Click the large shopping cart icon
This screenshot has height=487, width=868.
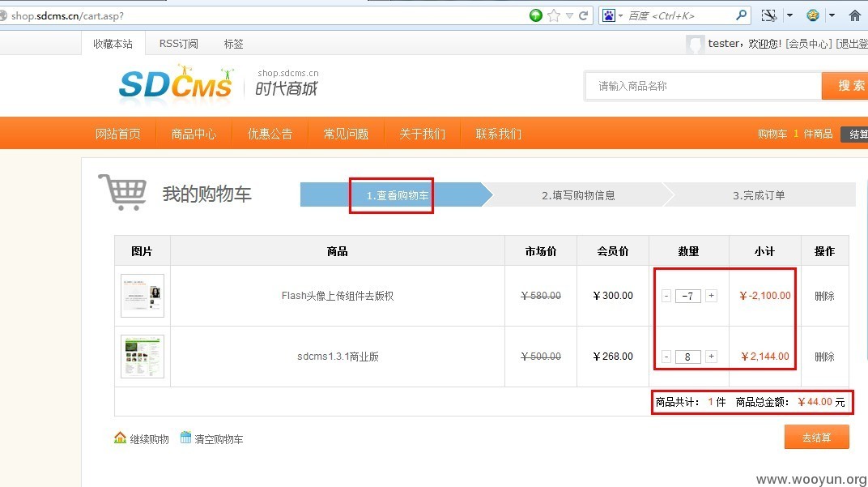tap(122, 192)
